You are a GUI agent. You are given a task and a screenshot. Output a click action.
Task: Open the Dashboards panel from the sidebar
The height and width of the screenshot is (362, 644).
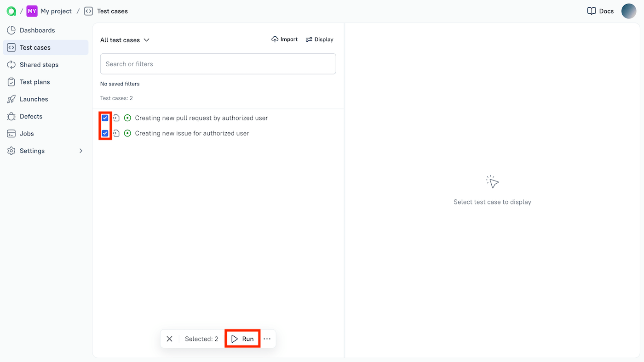click(37, 30)
